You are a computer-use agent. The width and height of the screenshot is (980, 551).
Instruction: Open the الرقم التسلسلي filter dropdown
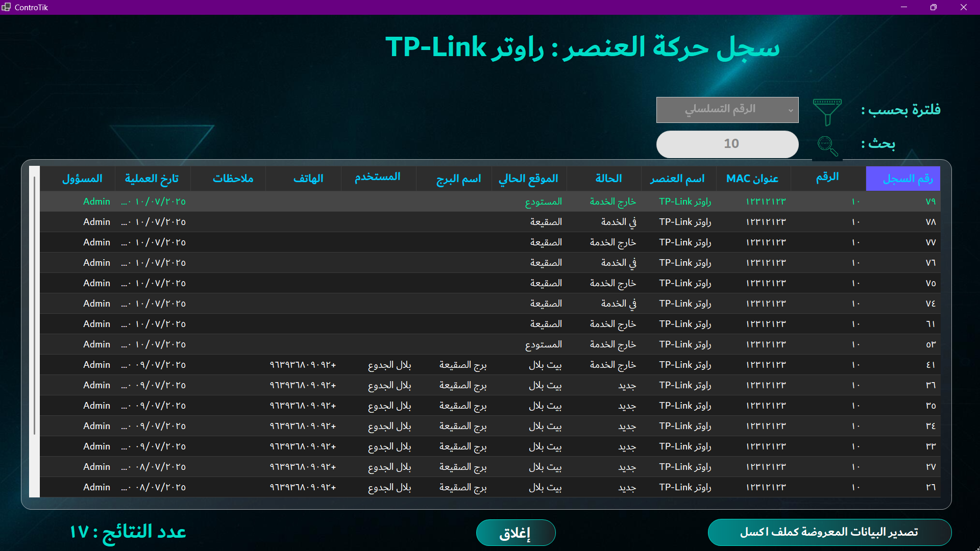727,110
